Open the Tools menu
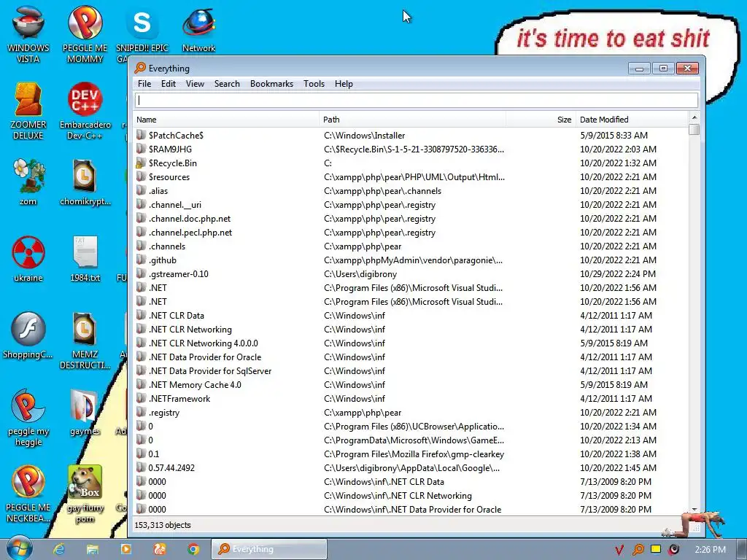Image resolution: width=747 pixels, height=560 pixels. pos(314,84)
